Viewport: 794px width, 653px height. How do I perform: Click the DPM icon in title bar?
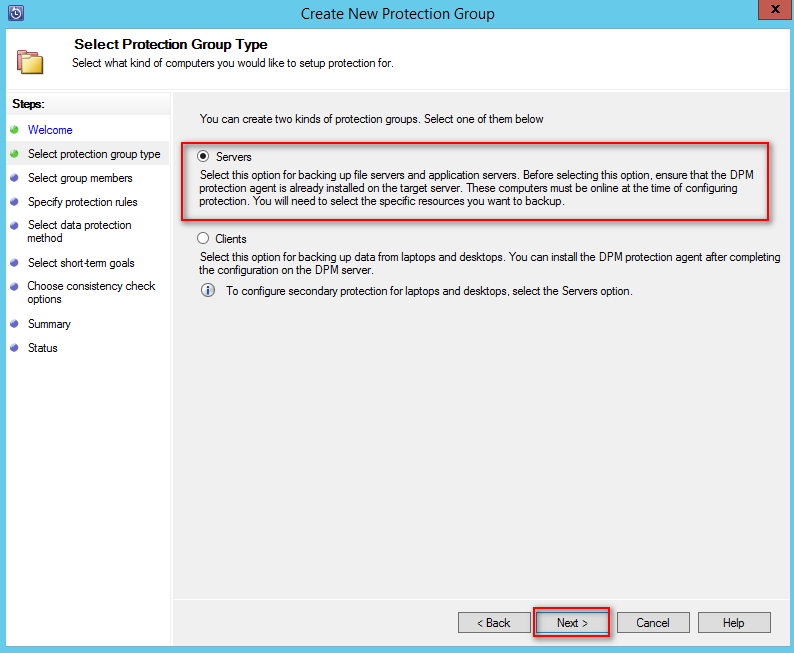coord(15,14)
